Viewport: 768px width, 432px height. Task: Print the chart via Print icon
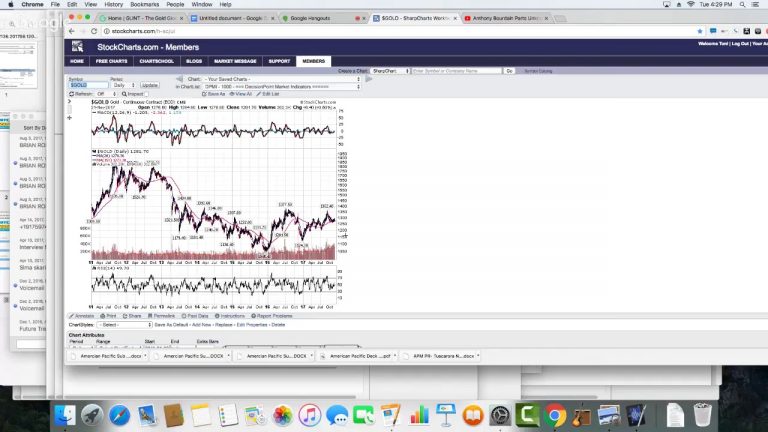point(108,316)
